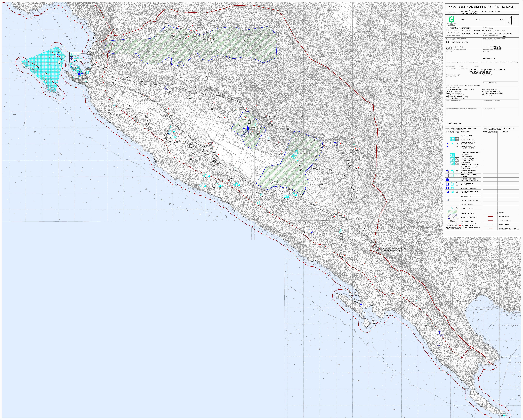The image size is (523, 420).
Task: Click blue bowtie military fortification legend symbol
Action: 448,188
